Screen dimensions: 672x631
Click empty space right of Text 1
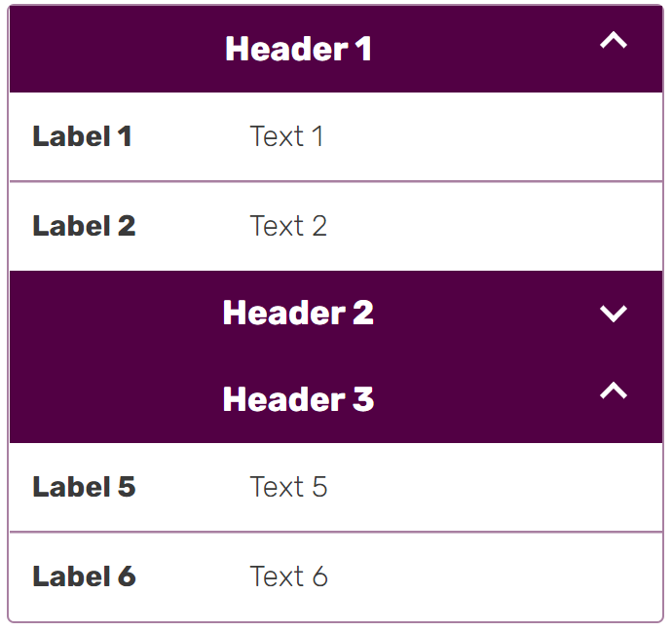tap(487, 136)
